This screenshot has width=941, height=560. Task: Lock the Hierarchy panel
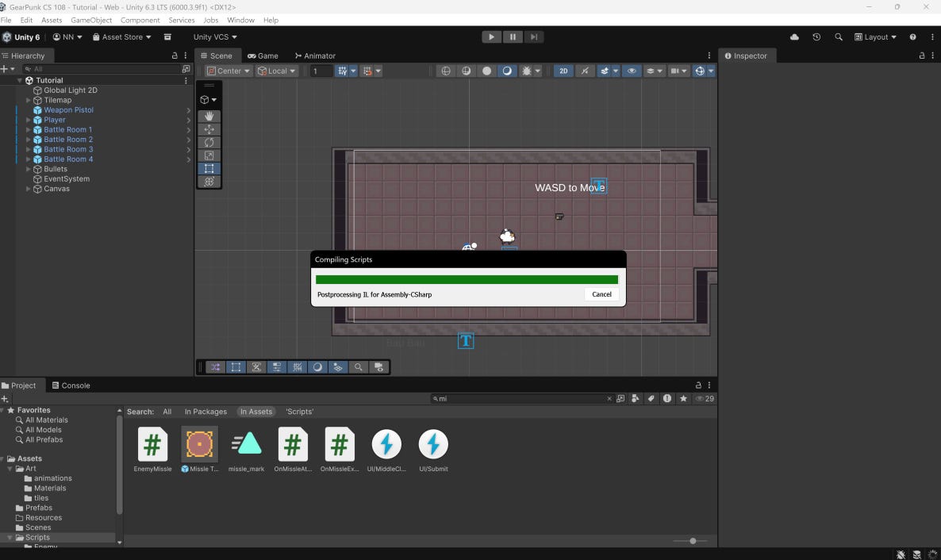point(175,56)
